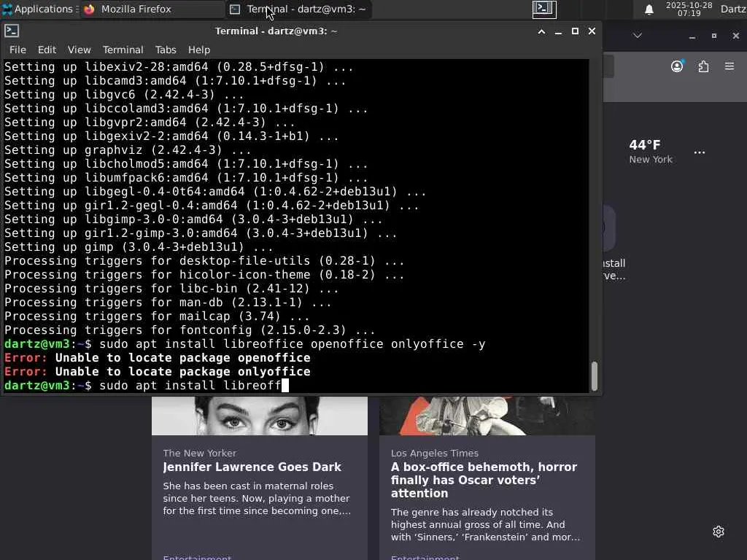Click the 'Unable to locate package onlyoffice' line
Screen dimensions: 747x560
[158, 371]
